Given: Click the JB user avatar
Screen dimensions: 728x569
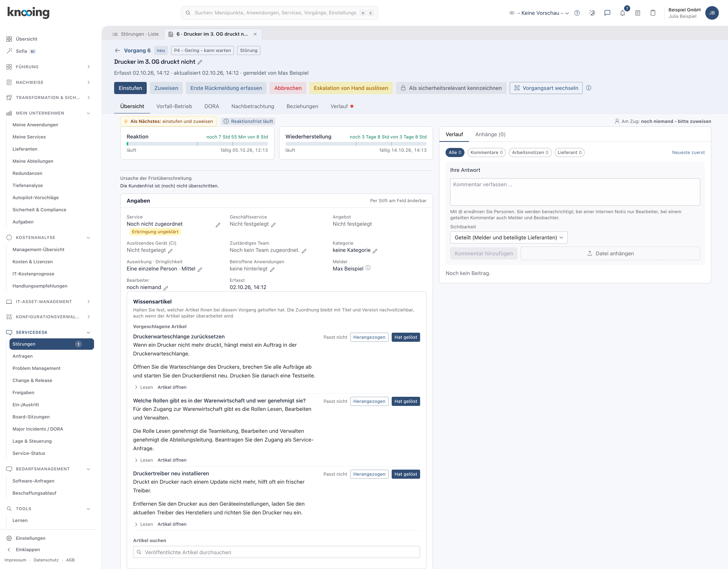Looking at the screenshot, I should pos(712,13).
